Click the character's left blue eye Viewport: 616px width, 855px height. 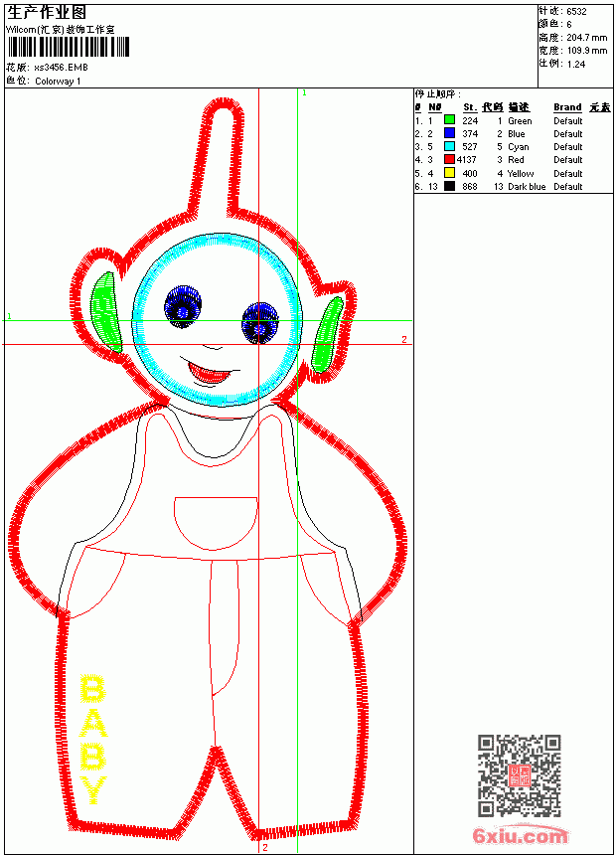183,306
